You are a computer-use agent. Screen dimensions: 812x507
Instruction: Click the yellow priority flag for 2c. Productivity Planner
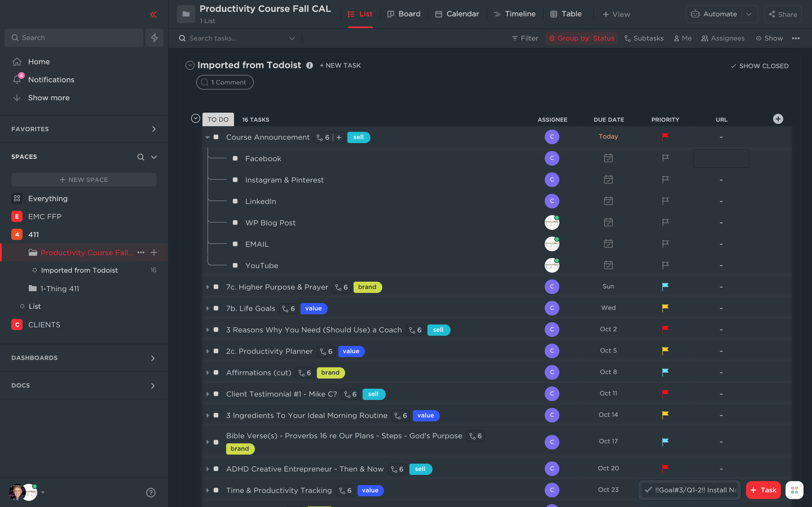pos(665,351)
